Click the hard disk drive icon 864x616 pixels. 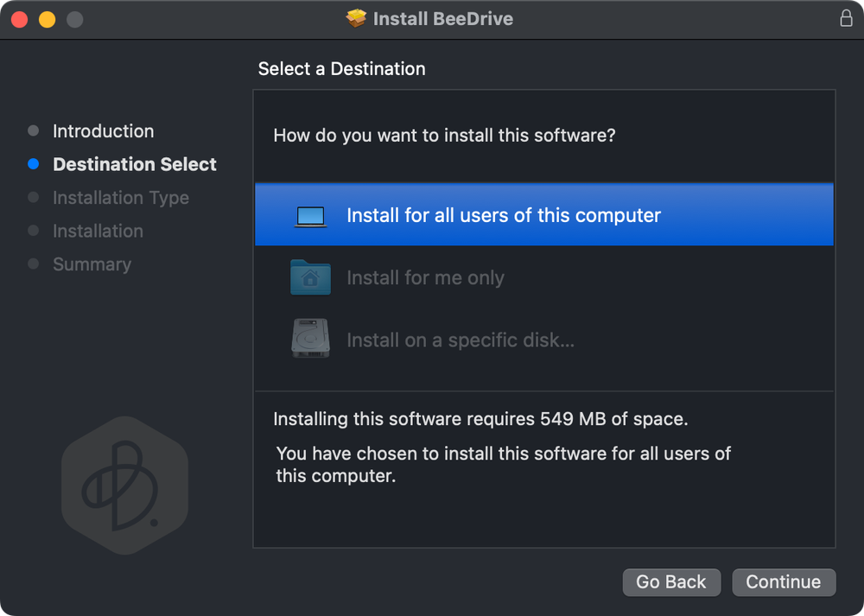point(310,339)
